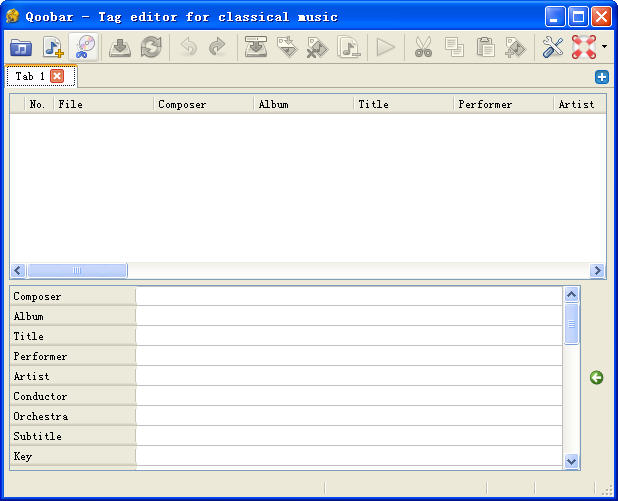The height and width of the screenshot is (501, 618).
Task: Sort by the Performer column header
Action: 504,104
